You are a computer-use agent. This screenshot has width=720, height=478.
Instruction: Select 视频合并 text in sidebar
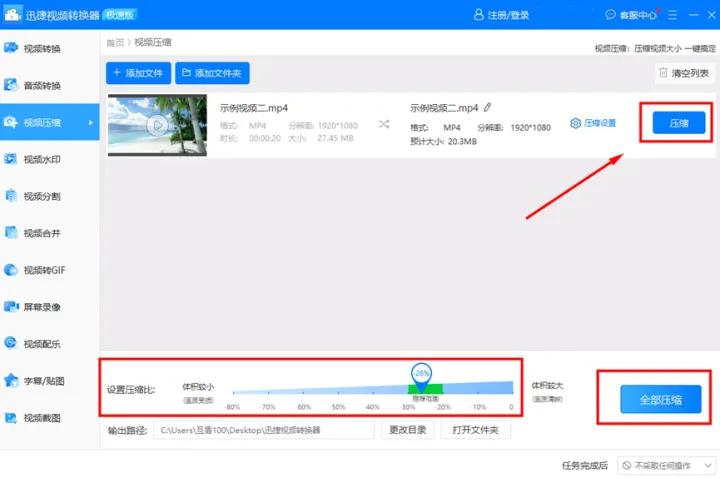42,233
